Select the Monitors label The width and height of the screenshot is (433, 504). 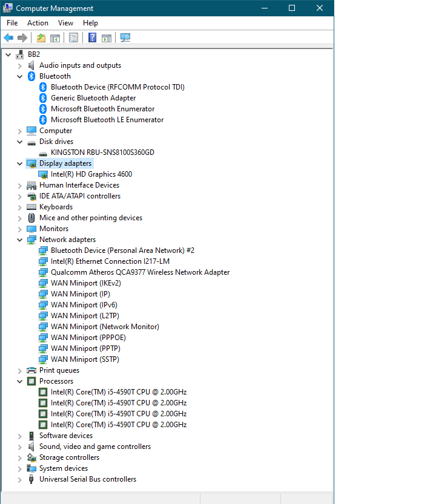54,229
